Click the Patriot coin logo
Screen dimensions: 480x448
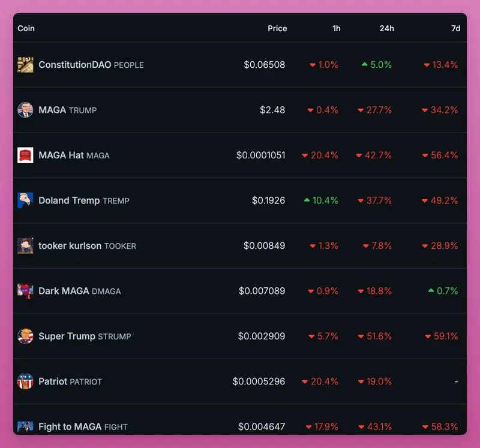coord(25,381)
